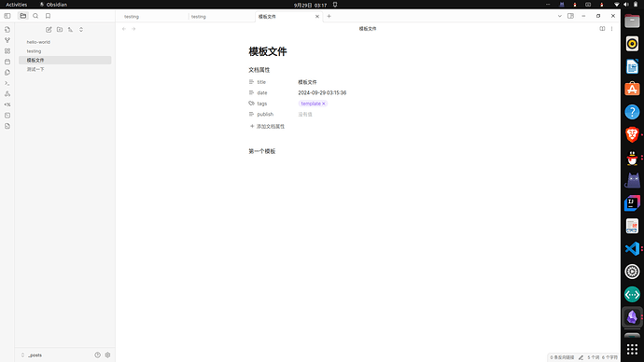This screenshot has height=362, width=644.
Task: Change sort order in file explorer
Action: click(x=71, y=30)
